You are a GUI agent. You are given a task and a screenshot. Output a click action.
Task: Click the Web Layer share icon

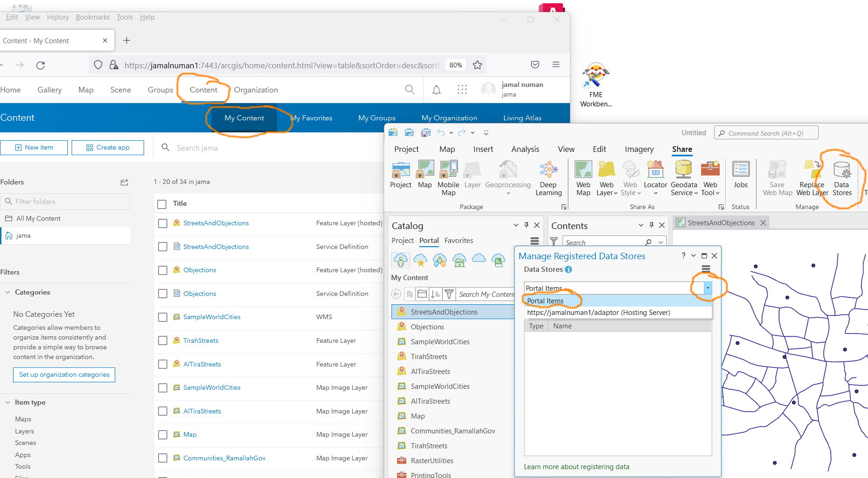(606, 170)
